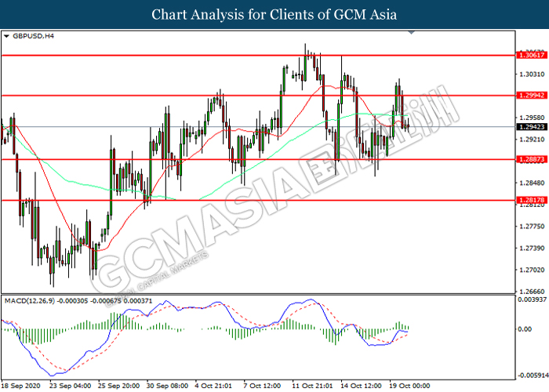The width and height of the screenshot is (549, 392).
Task: Click the current price tag 1.29423
Action: point(532,127)
